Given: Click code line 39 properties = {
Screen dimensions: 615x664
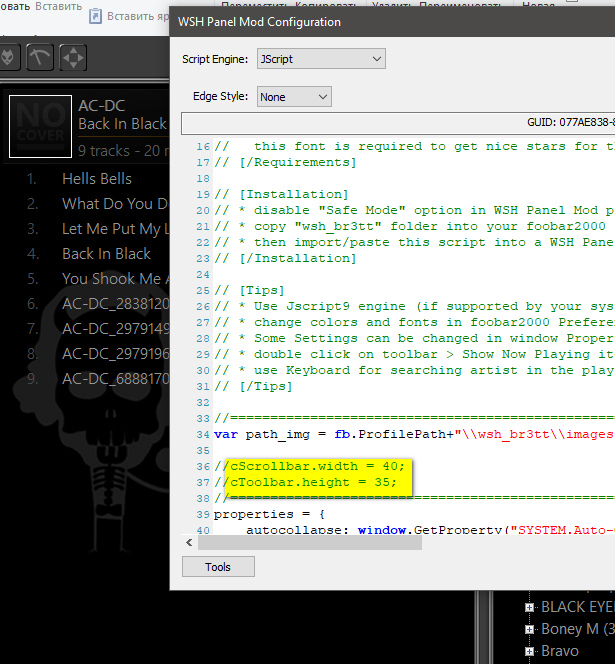Looking at the screenshot, I should coord(269,515).
